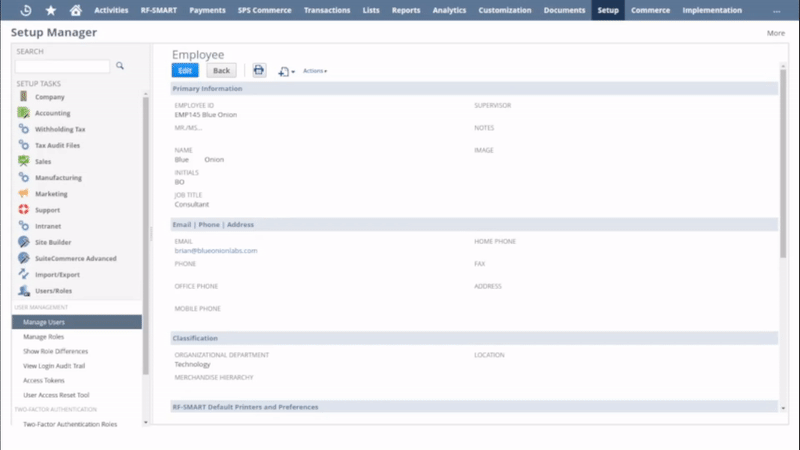Open the Shortcuts star icon
This screenshot has height=450, width=800.
[51, 10]
